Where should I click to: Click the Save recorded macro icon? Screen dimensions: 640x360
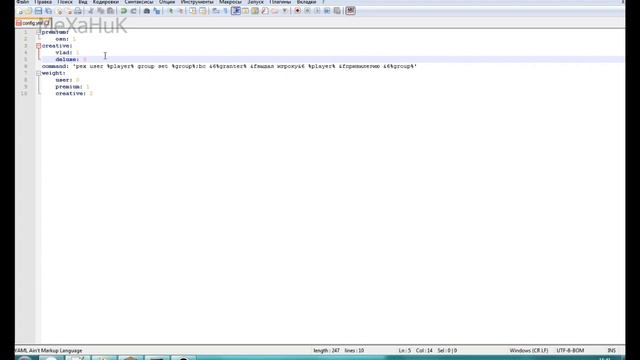pyautogui.click(x=337, y=11)
